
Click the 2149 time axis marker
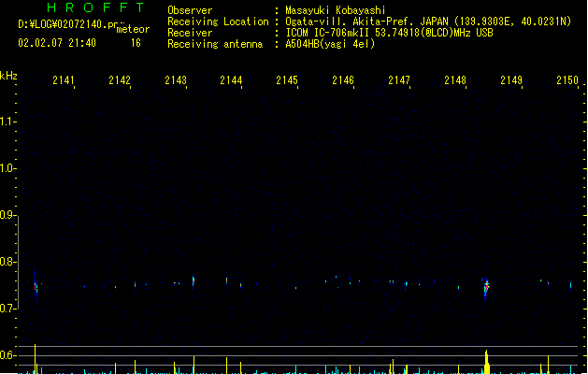511,80
